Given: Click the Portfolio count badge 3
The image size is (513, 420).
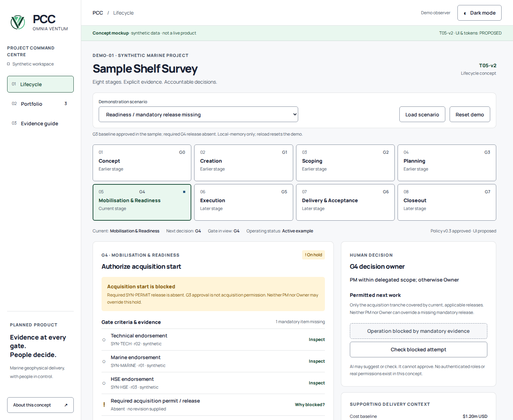Looking at the screenshot, I should click(x=66, y=104).
